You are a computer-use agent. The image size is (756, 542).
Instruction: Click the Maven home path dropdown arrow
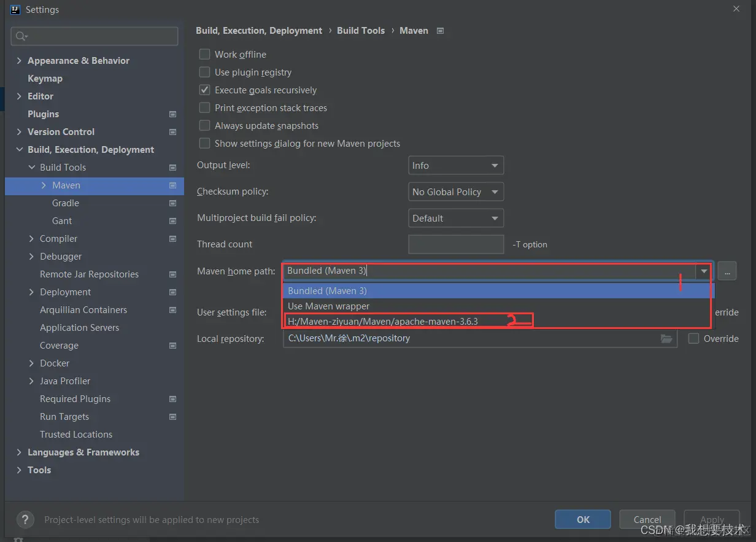click(704, 271)
